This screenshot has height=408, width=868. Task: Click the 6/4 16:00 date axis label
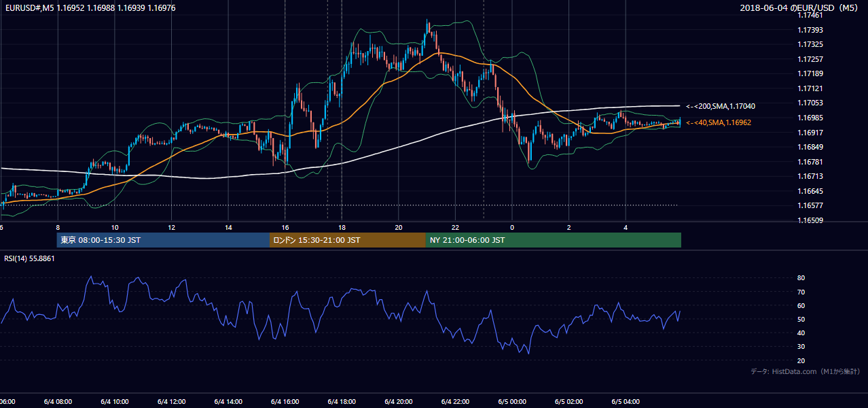tap(285, 402)
